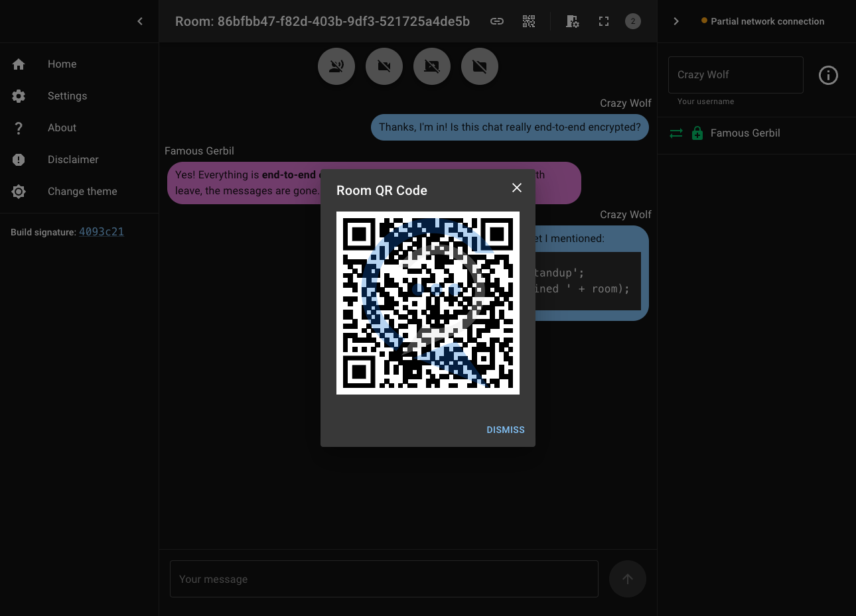Screen dimensions: 856x616
Task: Show the peer count badge showing 2
Action: (x=633, y=21)
